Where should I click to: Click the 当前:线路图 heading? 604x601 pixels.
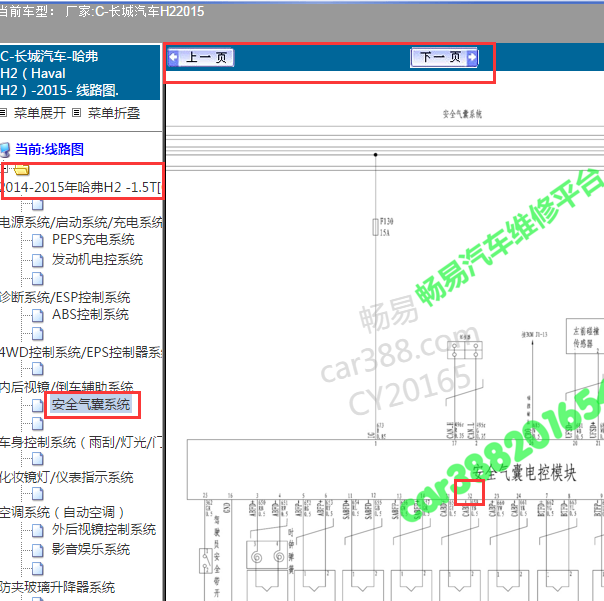(x=49, y=149)
